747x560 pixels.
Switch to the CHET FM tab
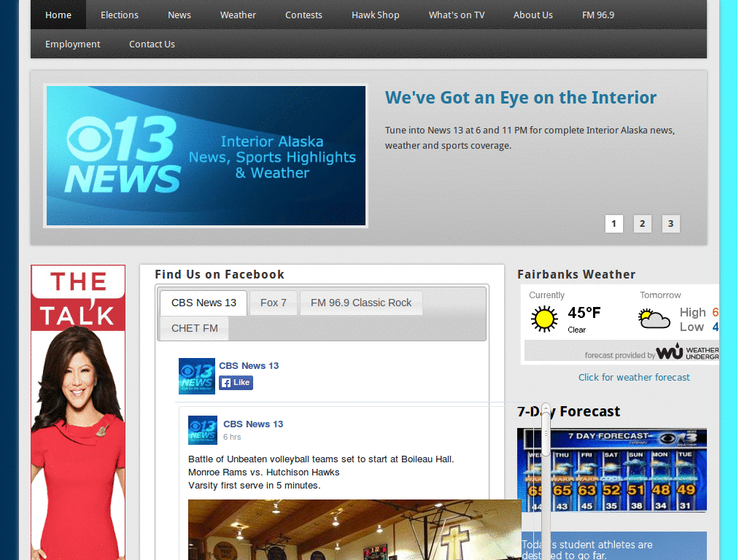click(194, 329)
